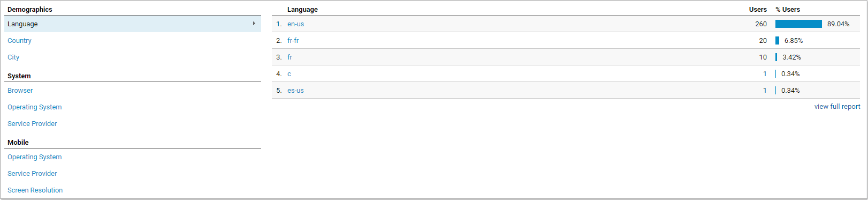Image resolution: width=868 pixels, height=200 pixels.
Task: Click the es-us language link
Action: click(295, 91)
